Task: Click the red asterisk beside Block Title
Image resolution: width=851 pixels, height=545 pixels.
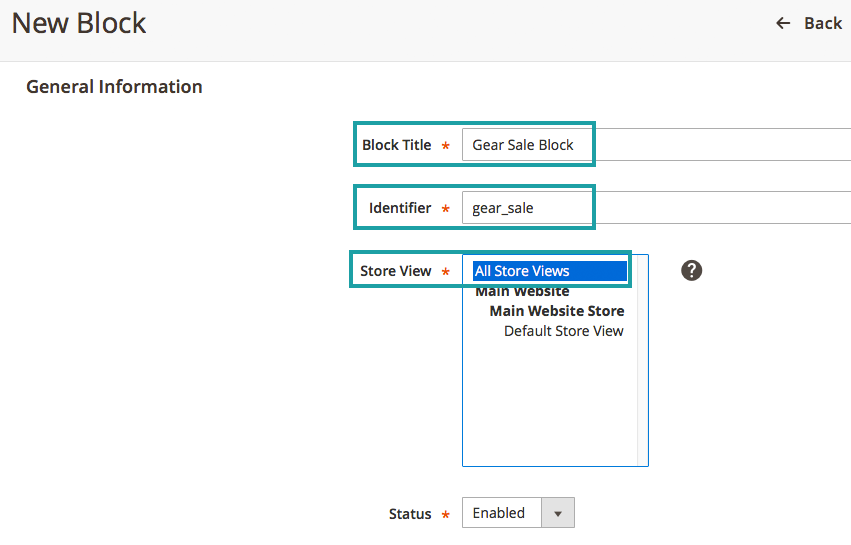Action: click(x=445, y=146)
